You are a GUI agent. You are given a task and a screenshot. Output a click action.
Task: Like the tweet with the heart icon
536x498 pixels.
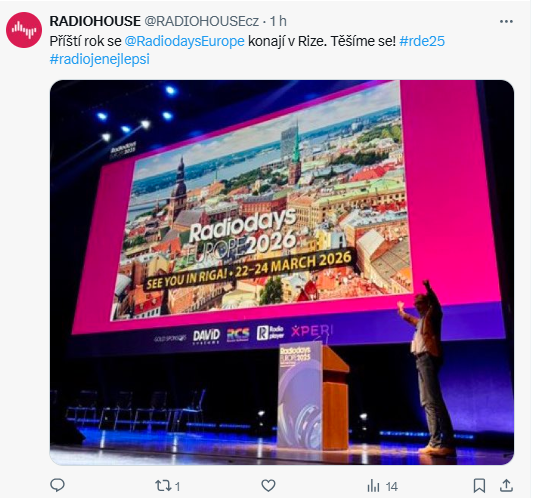268,485
